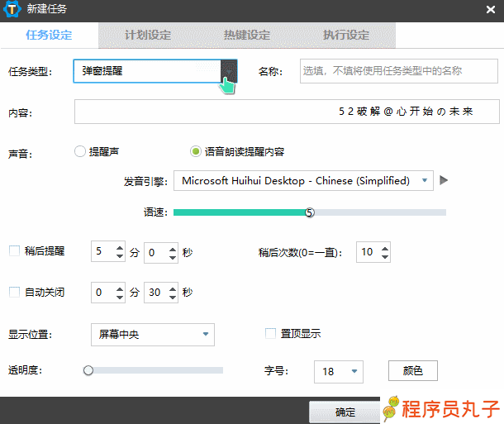Open the 发音引擎 voice engine dropdown
The height and width of the screenshot is (424, 504).
[303, 181]
